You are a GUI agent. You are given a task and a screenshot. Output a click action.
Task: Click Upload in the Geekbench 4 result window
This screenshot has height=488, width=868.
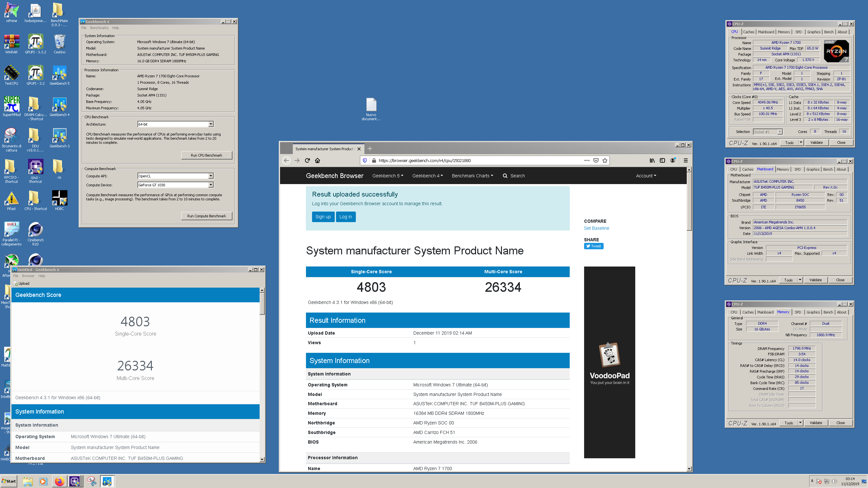coord(21,283)
